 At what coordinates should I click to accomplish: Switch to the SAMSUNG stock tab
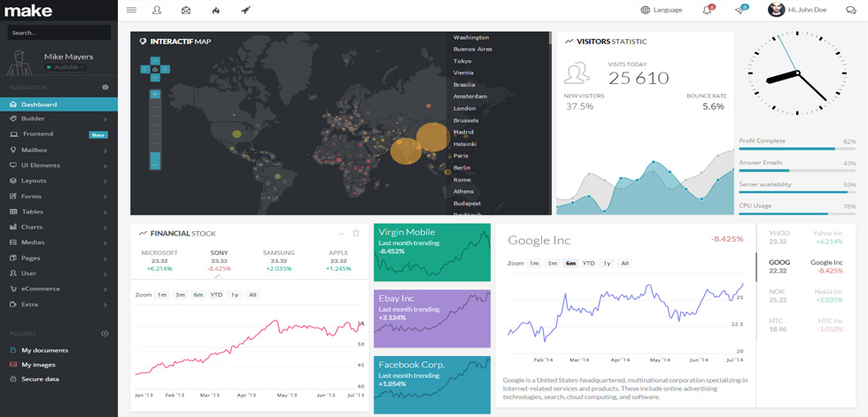[278, 260]
